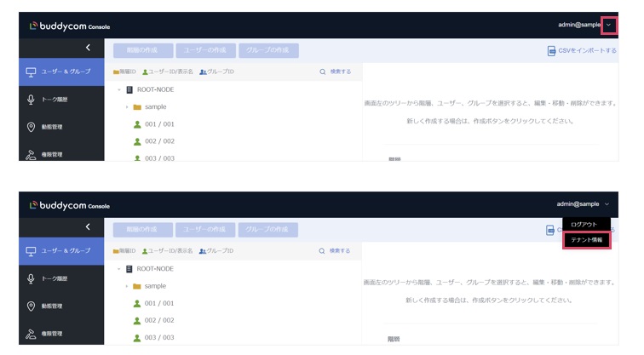Viewport: 644px width, 355px height.
Task: Click CSVをインポートする link in upper screenshot
Action: 582,51
